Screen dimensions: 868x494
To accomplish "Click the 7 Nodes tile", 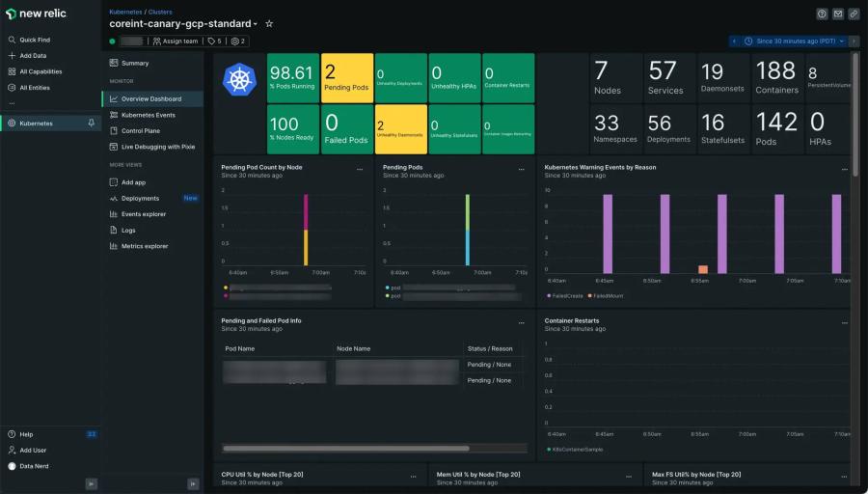I will click(x=616, y=78).
